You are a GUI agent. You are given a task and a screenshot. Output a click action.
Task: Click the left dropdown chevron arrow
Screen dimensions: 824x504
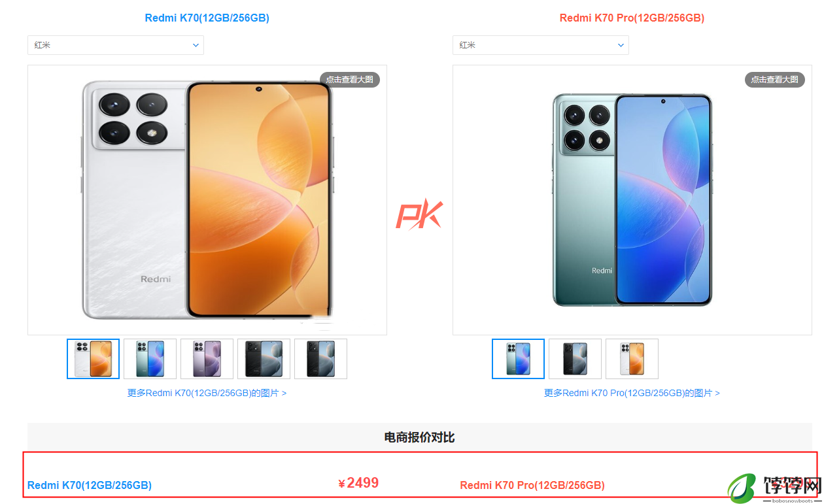[196, 45]
